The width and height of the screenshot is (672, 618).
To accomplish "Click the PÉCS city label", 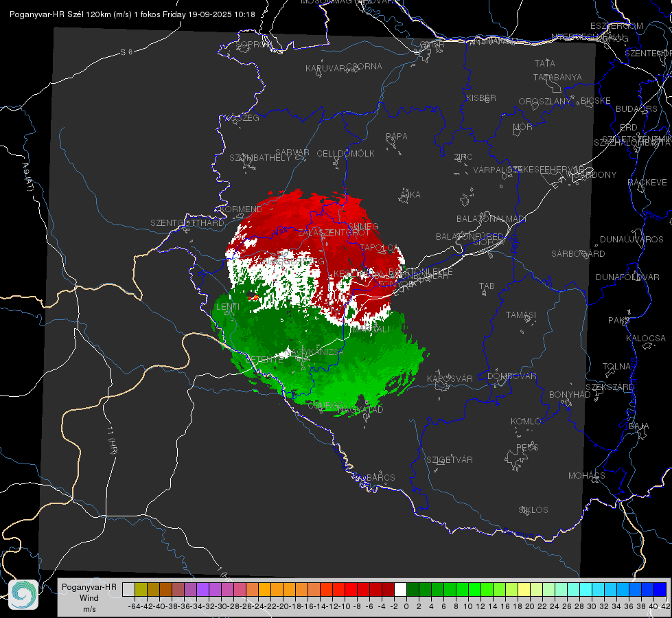I will pyautogui.click(x=526, y=447).
